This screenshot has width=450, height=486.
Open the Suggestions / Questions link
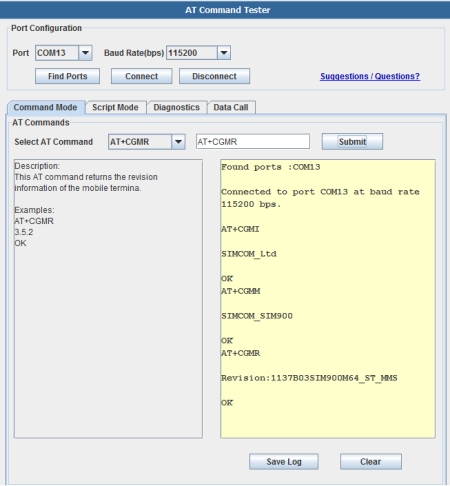tap(370, 76)
